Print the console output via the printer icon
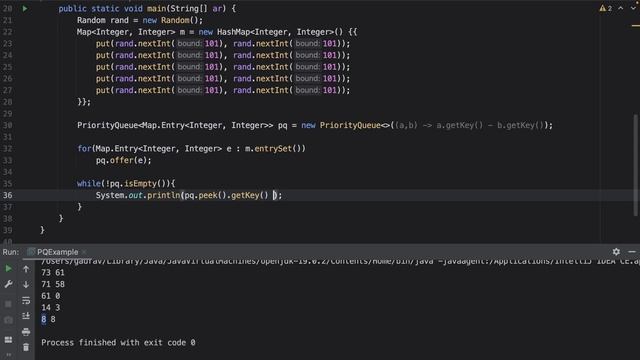The height and width of the screenshot is (360, 640). pyautogui.click(x=26, y=332)
